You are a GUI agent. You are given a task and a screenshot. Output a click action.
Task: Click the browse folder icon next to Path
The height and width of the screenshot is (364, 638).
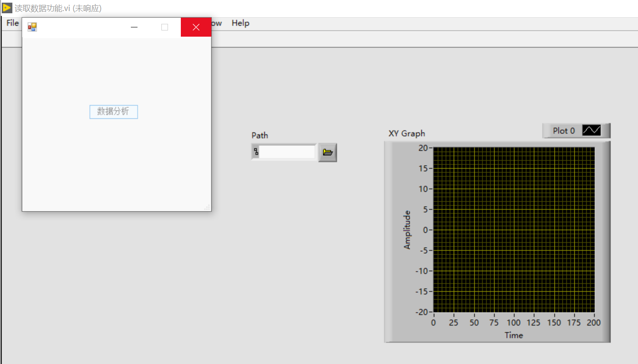pos(328,152)
